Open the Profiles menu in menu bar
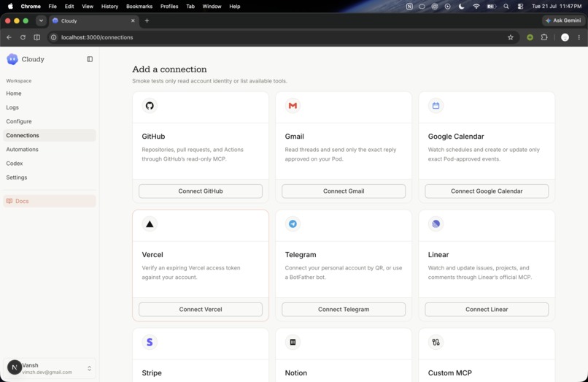588x382 pixels. tap(169, 7)
